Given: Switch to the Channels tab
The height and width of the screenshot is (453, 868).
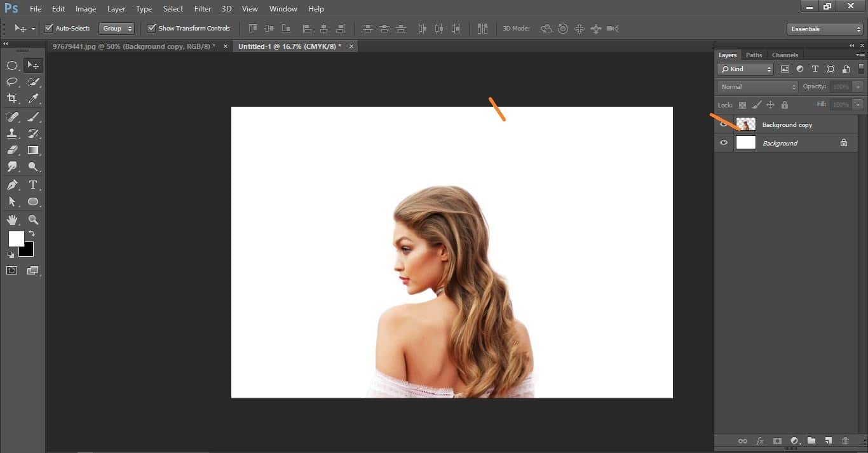Looking at the screenshot, I should point(785,55).
